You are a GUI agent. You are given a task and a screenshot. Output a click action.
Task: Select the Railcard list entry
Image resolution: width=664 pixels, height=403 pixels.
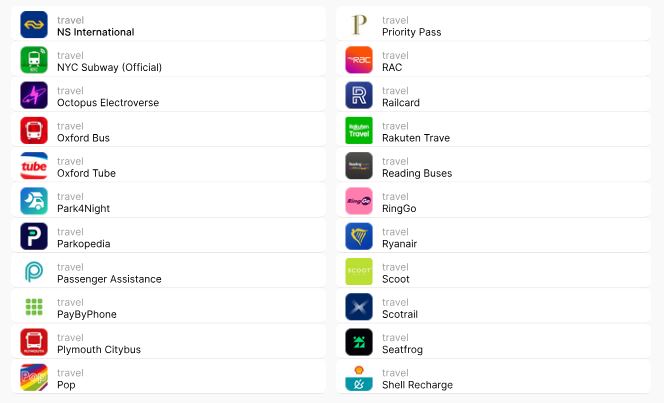(x=403, y=102)
